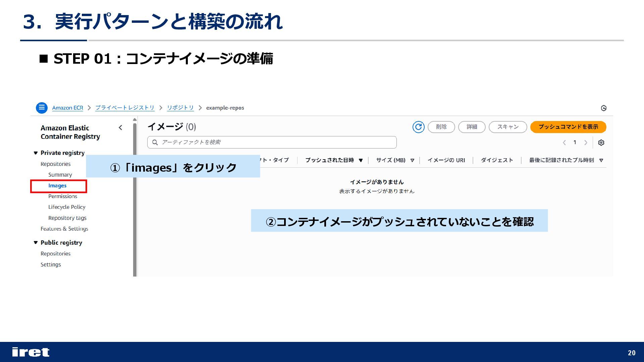Open Repository tags in sidebar
The width and height of the screenshot is (644, 362).
67,218
